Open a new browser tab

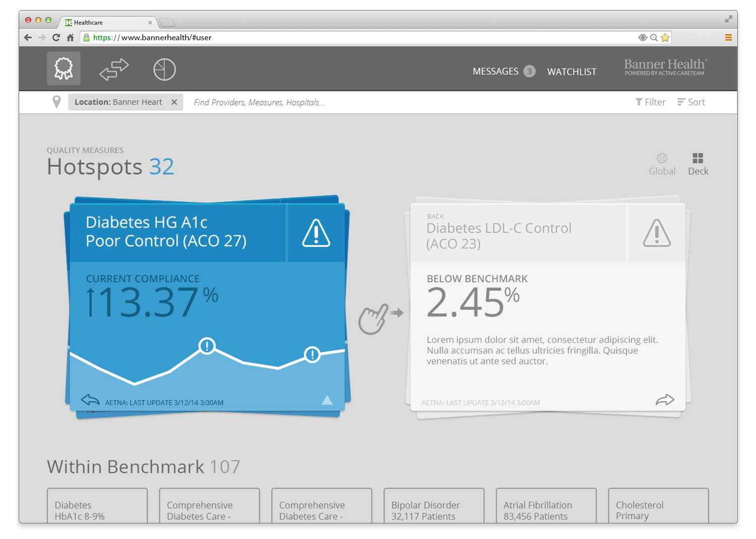(x=166, y=23)
